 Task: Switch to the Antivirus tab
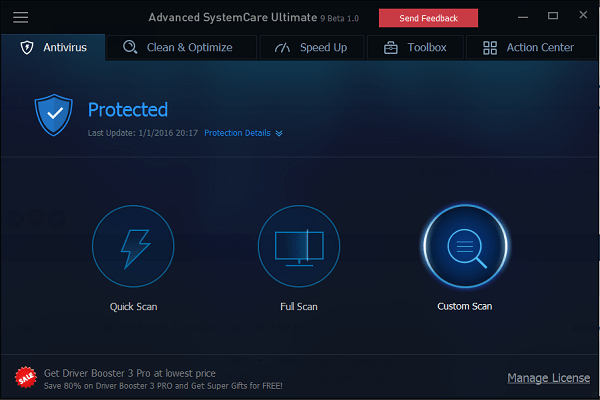tap(53, 47)
